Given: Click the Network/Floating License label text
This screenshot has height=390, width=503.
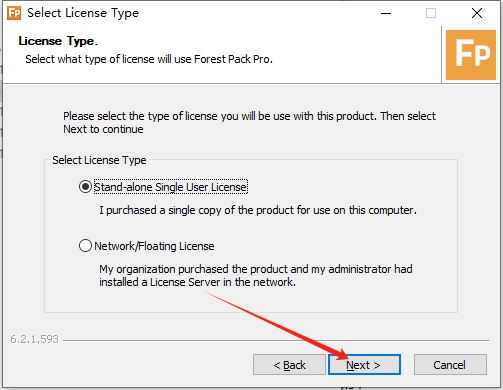Looking at the screenshot, I should click(x=154, y=246).
